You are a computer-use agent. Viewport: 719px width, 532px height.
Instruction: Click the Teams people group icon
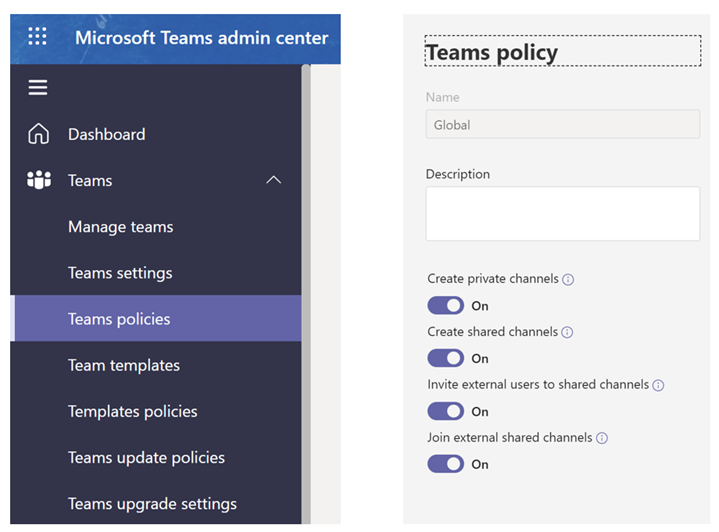tap(39, 180)
